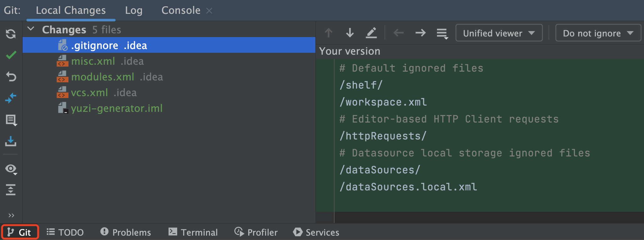Select modules.xml in the changes list
Image resolution: width=644 pixels, height=240 pixels.
click(103, 77)
